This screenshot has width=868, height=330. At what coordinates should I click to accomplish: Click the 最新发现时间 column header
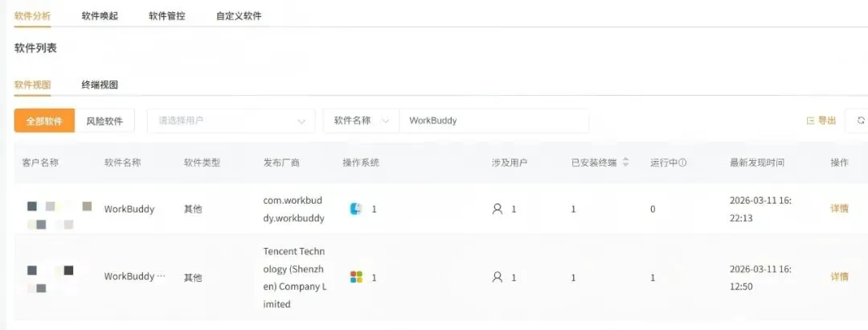pyautogui.click(x=757, y=163)
